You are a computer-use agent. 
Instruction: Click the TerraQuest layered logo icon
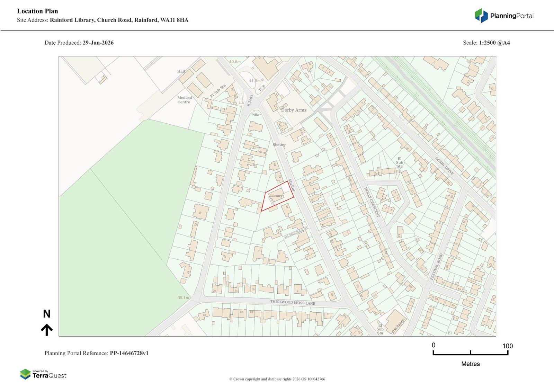pyautogui.click(x=25, y=374)
